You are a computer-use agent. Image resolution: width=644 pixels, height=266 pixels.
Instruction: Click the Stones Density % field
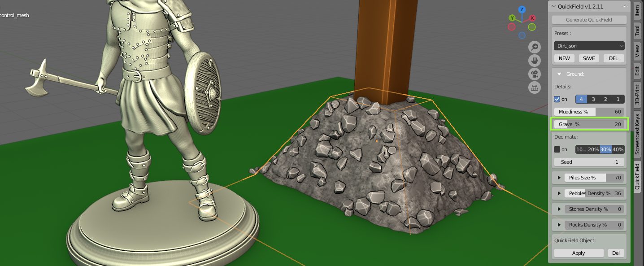pos(594,209)
